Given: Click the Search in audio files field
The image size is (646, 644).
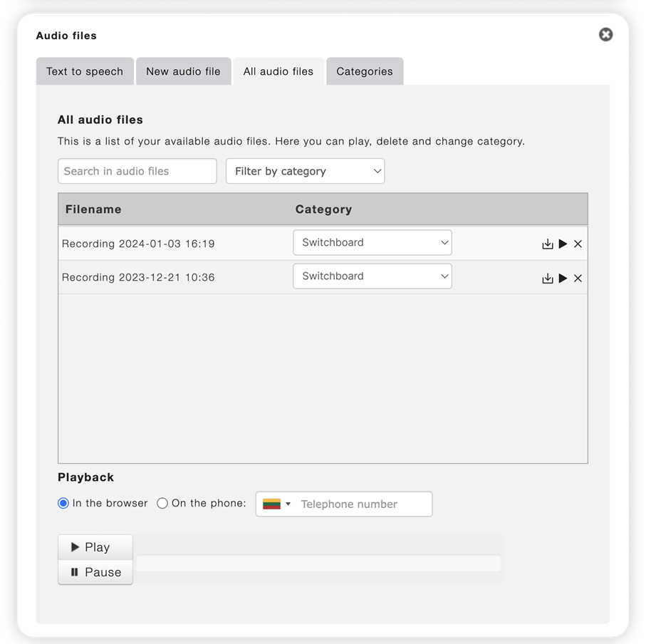Looking at the screenshot, I should [137, 171].
